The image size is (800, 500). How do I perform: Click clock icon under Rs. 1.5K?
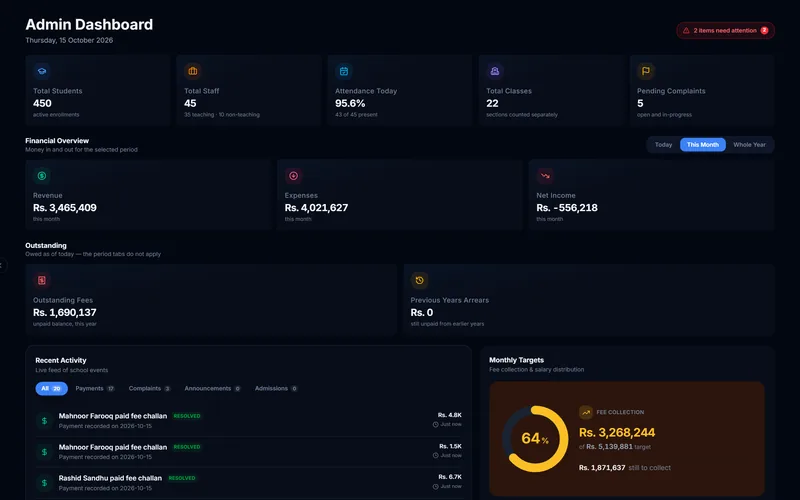435,456
